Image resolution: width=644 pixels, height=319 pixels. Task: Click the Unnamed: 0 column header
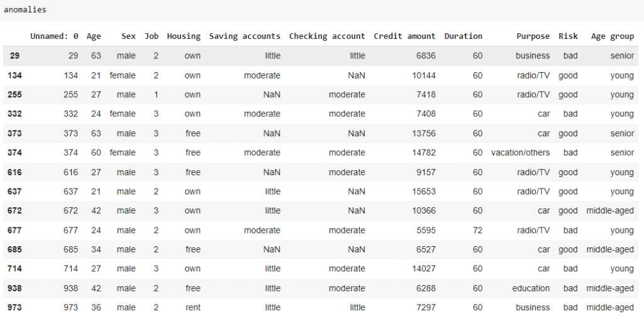[x=54, y=36]
